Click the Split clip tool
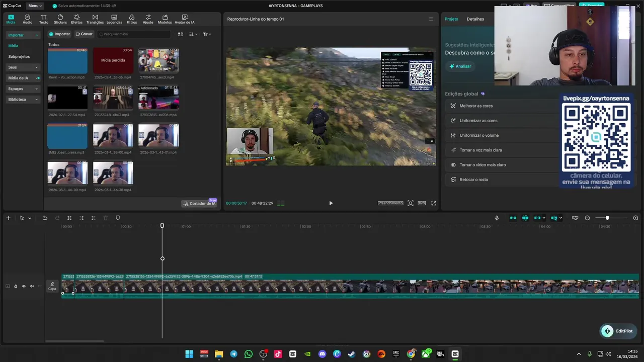The image size is (644, 362). 69,218
